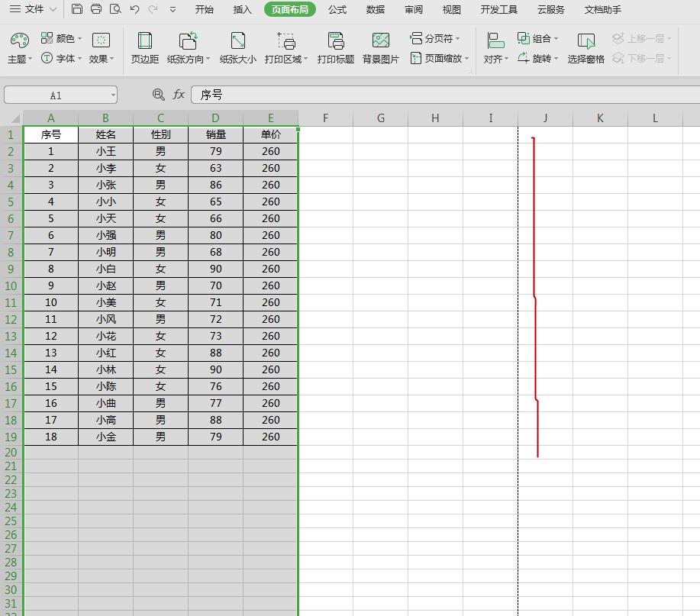Image resolution: width=700 pixels, height=616 pixels.
Task: Click the zoom magnifier icon by formula bar
Action: click(x=158, y=94)
